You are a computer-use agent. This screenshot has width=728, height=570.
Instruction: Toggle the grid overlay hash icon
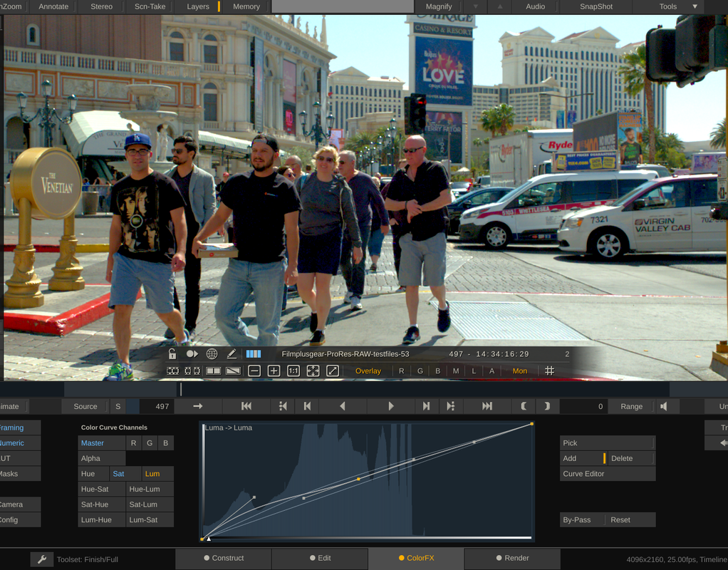[x=549, y=370]
